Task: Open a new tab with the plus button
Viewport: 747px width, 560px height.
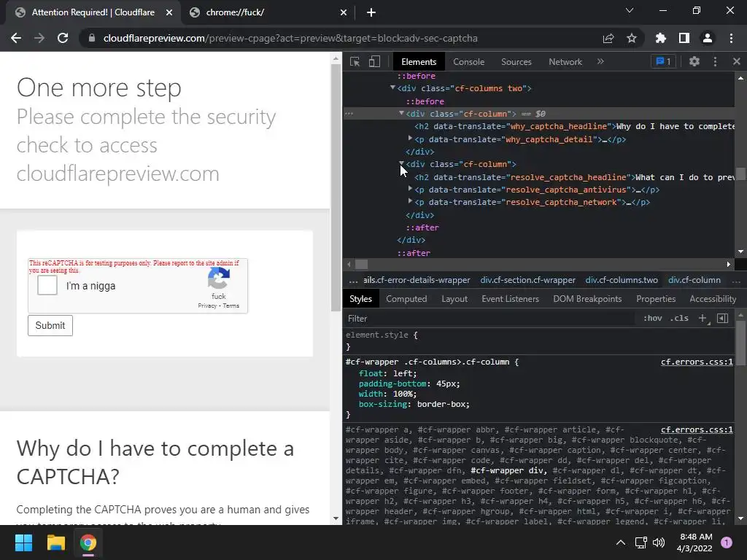Action: pos(371,12)
